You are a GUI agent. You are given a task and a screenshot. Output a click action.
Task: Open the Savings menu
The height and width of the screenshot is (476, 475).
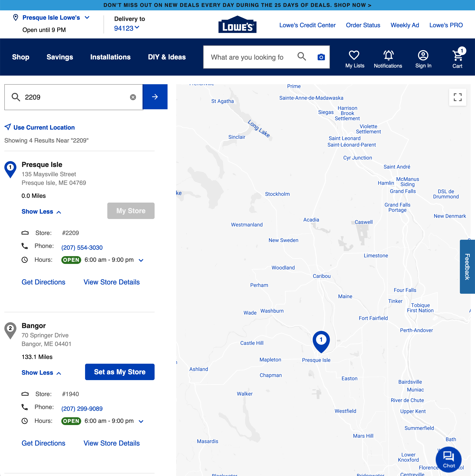pyautogui.click(x=60, y=57)
